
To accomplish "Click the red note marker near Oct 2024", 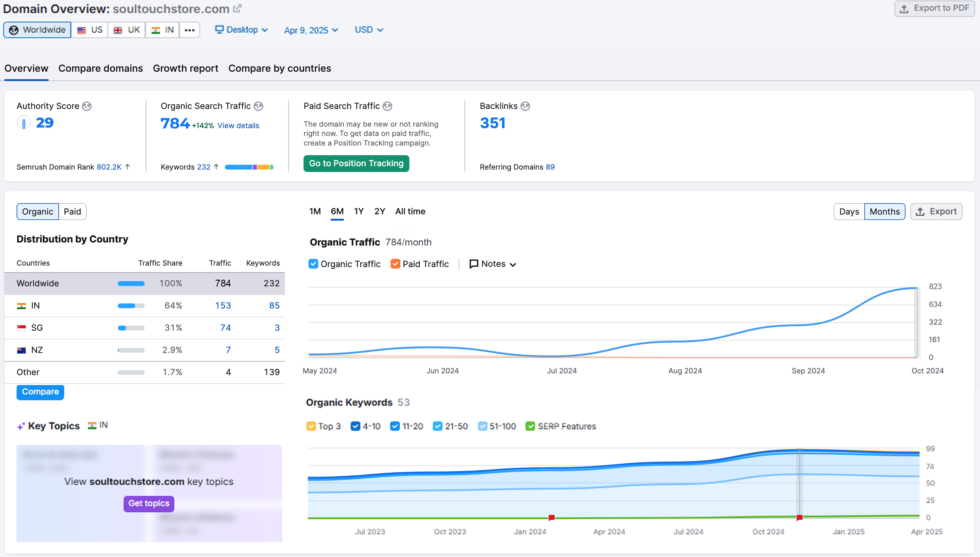I will pos(799,518).
